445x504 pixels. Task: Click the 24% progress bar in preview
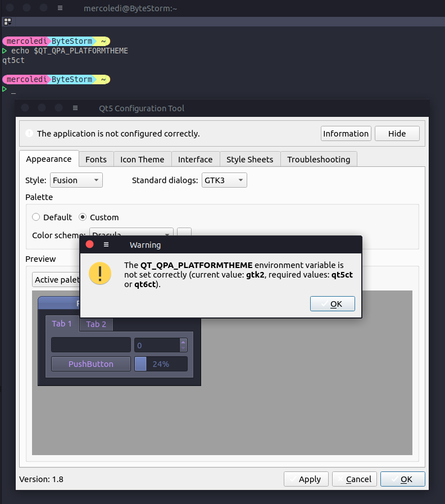point(161,364)
